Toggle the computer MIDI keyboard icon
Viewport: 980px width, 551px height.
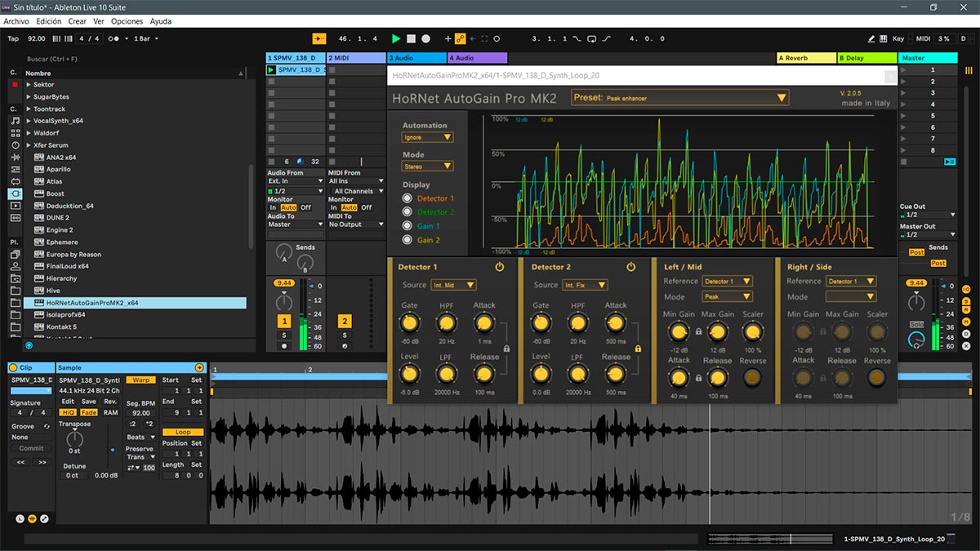pos(883,38)
